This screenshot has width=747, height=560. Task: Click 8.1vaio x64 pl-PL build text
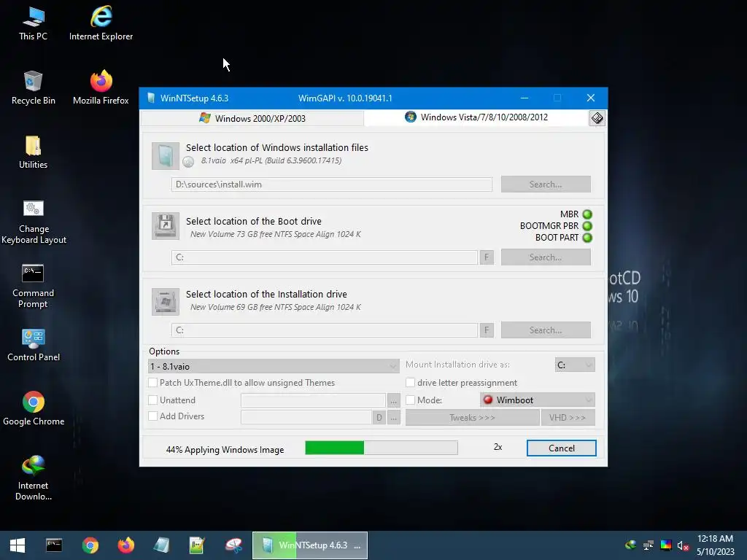(x=271, y=160)
